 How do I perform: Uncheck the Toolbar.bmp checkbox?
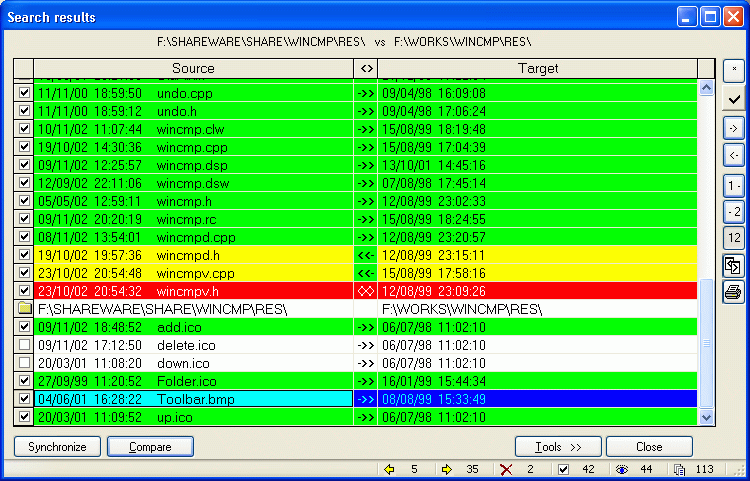tap(24, 399)
